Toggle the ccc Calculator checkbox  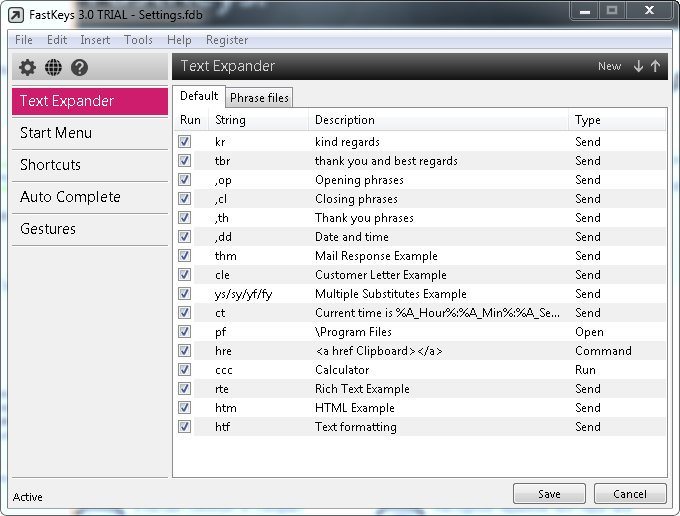pyautogui.click(x=184, y=369)
